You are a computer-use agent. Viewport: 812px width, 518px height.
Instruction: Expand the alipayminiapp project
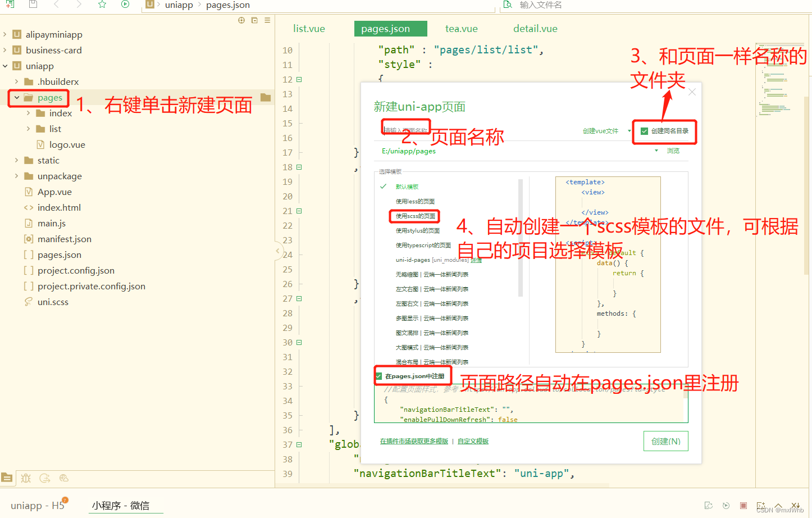[5, 34]
